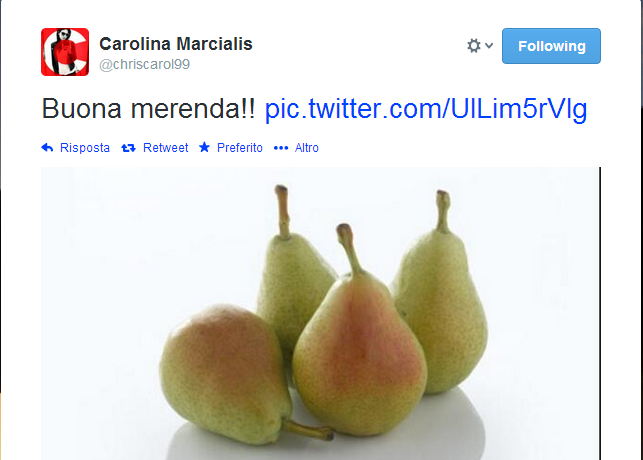Click the retweet arrows icon
This screenshot has width=643, height=460.
[x=128, y=148]
